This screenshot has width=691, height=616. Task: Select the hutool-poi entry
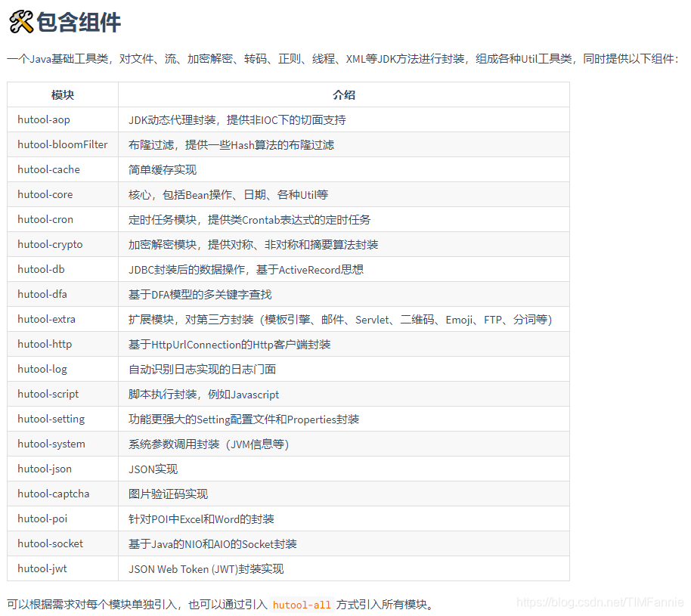click(x=39, y=518)
